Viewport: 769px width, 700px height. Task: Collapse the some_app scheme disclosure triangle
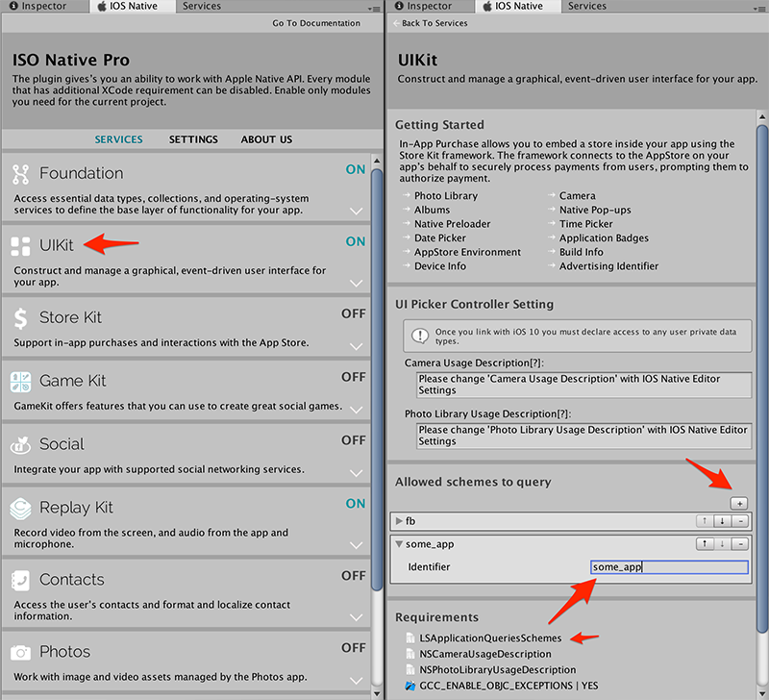click(399, 544)
